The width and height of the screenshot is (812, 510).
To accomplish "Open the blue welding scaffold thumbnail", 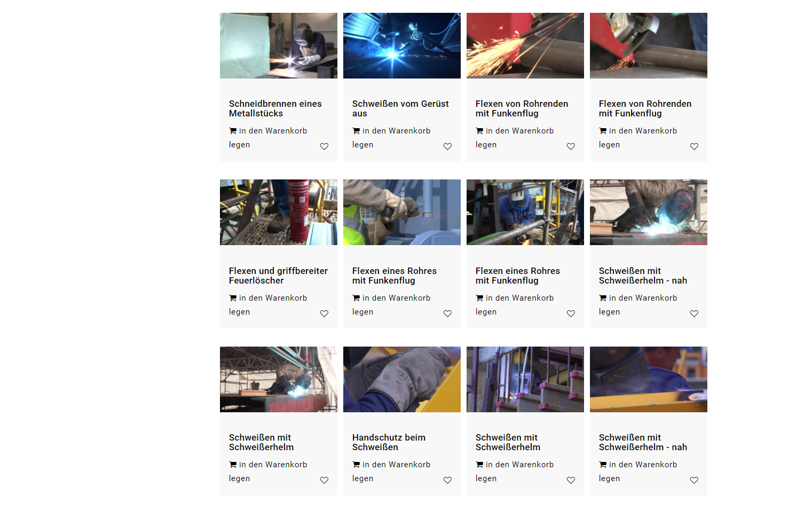I will pos(402,46).
